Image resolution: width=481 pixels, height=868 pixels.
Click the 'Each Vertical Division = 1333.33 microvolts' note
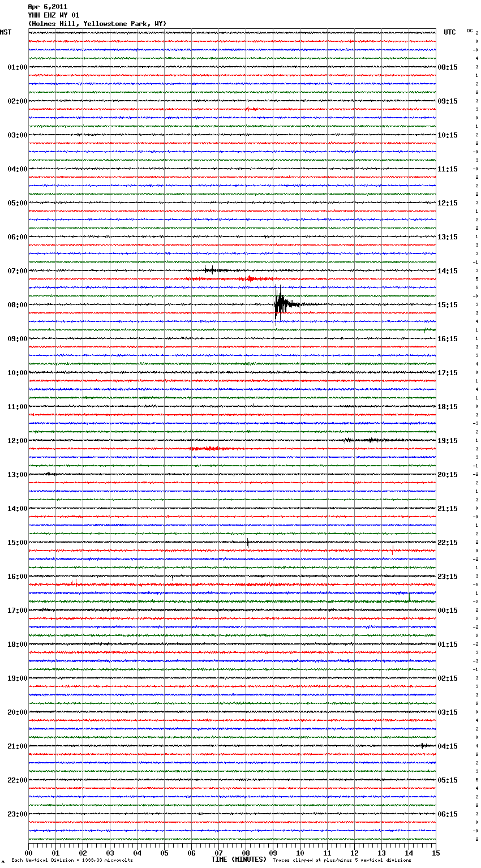click(x=72, y=860)
